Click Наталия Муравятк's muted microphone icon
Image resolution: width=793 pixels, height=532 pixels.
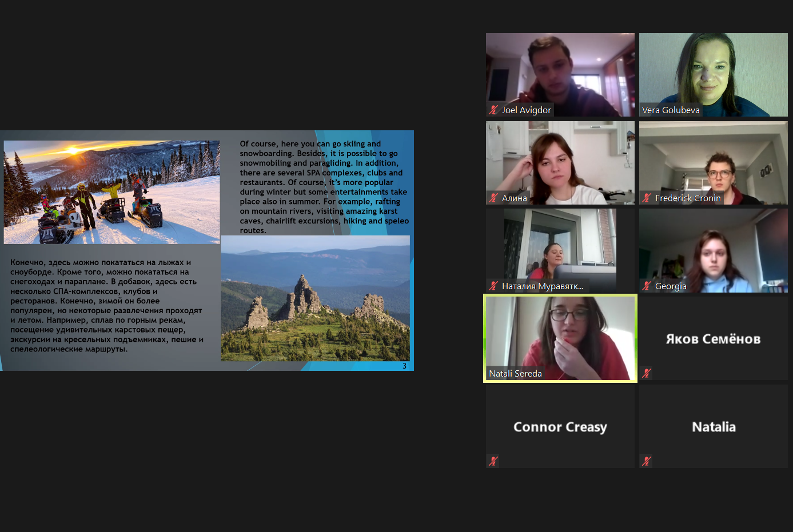[x=493, y=286]
